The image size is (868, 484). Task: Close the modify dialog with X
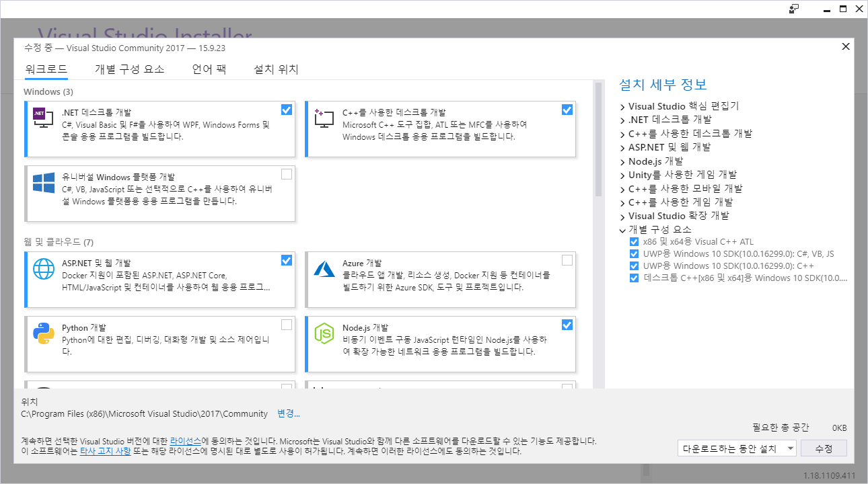tap(846, 46)
